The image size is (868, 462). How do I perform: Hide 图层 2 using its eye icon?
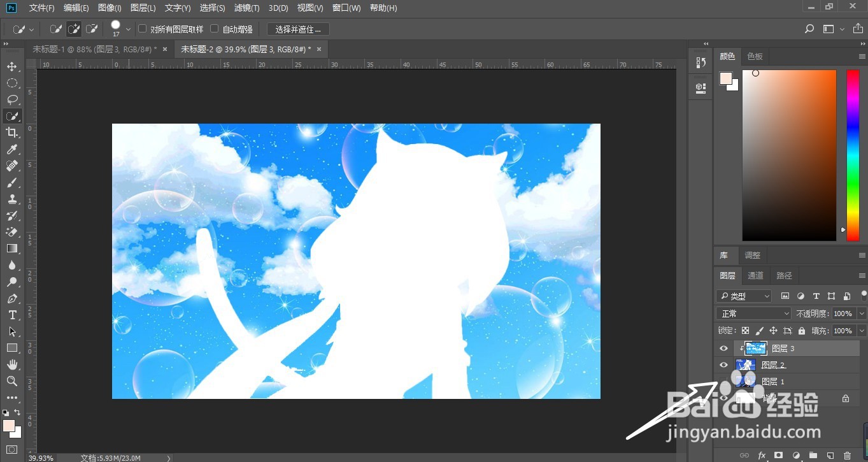(x=723, y=365)
